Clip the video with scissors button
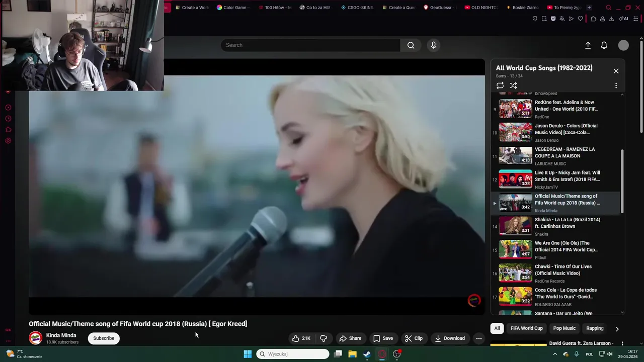The height and width of the screenshot is (362, 644). click(x=414, y=338)
